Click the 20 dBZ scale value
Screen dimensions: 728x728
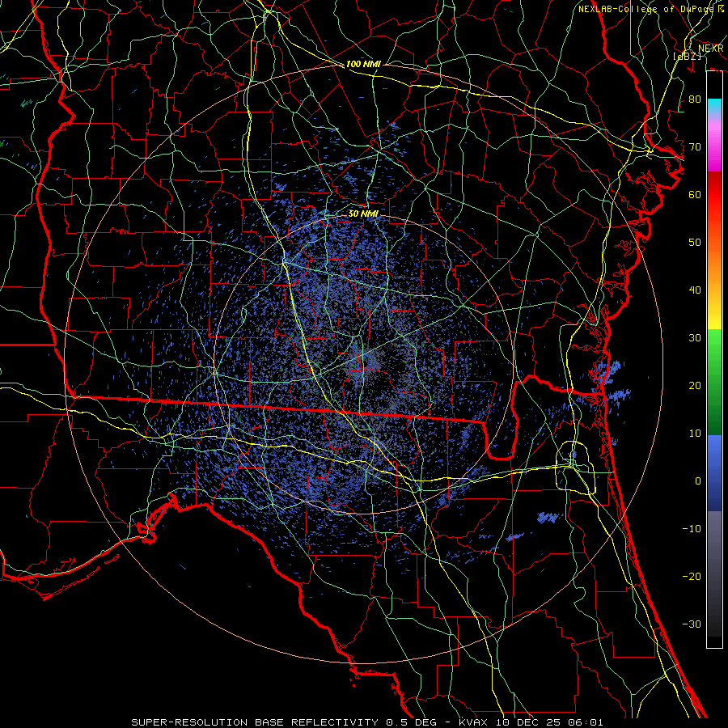[695, 386]
